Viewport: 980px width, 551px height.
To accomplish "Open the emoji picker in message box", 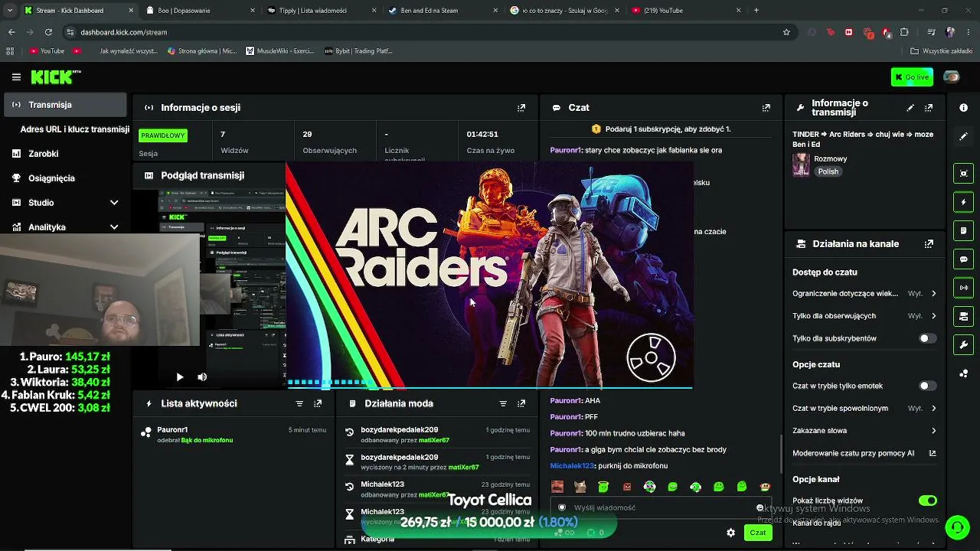I will coord(759,507).
